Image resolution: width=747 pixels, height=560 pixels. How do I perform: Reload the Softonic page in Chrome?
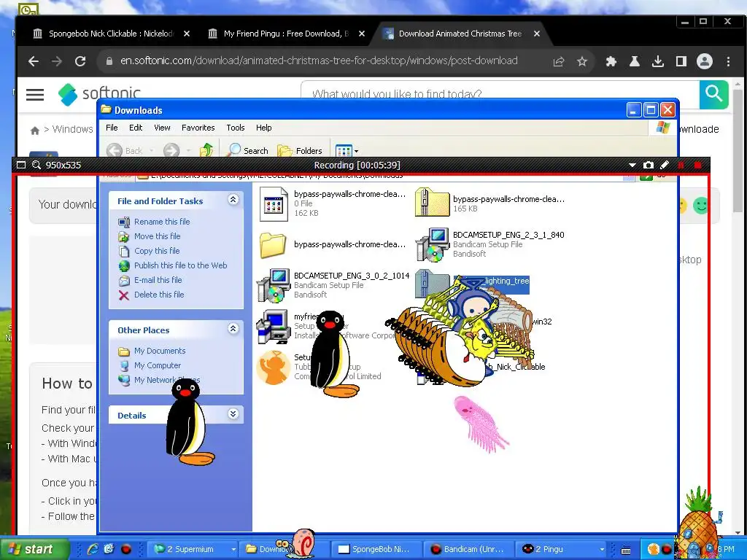point(80,61)
